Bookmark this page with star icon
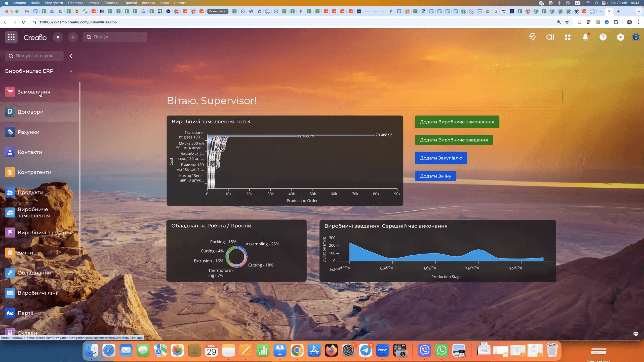The height and width of the screenshot is (362, 644). [567, 22]
